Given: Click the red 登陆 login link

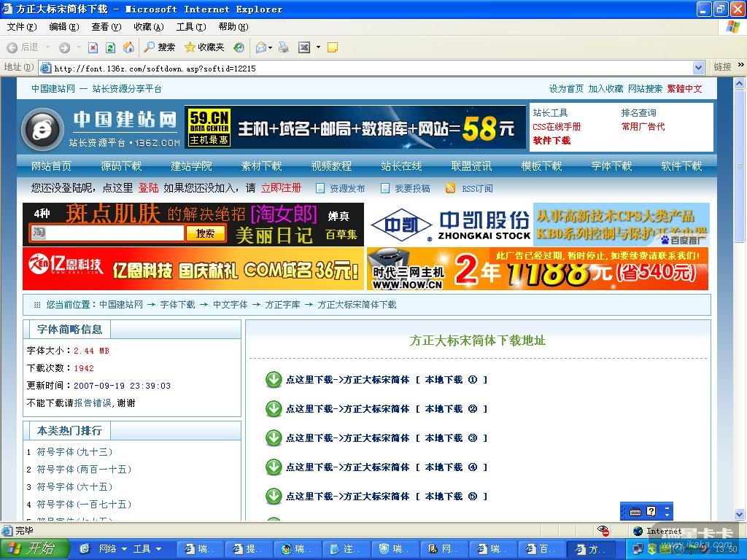Looking at the screenshot, I should point(148,188).
